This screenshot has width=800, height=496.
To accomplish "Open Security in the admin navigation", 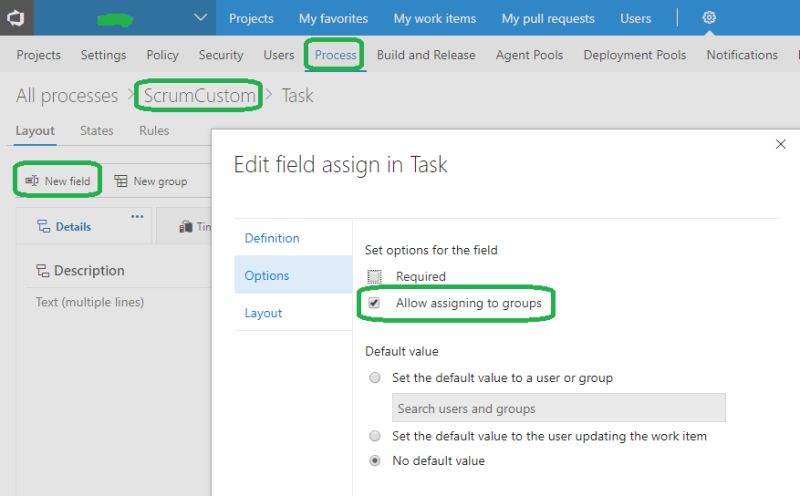I will pyautogui.click(x=221, y=55).
